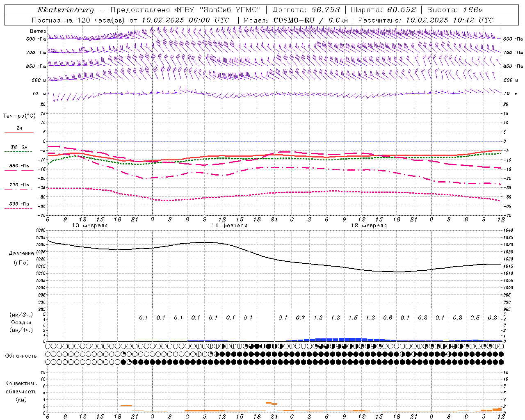Select the 'Прогноз на 120 часа(ов)' forecast text

point(78,20)
